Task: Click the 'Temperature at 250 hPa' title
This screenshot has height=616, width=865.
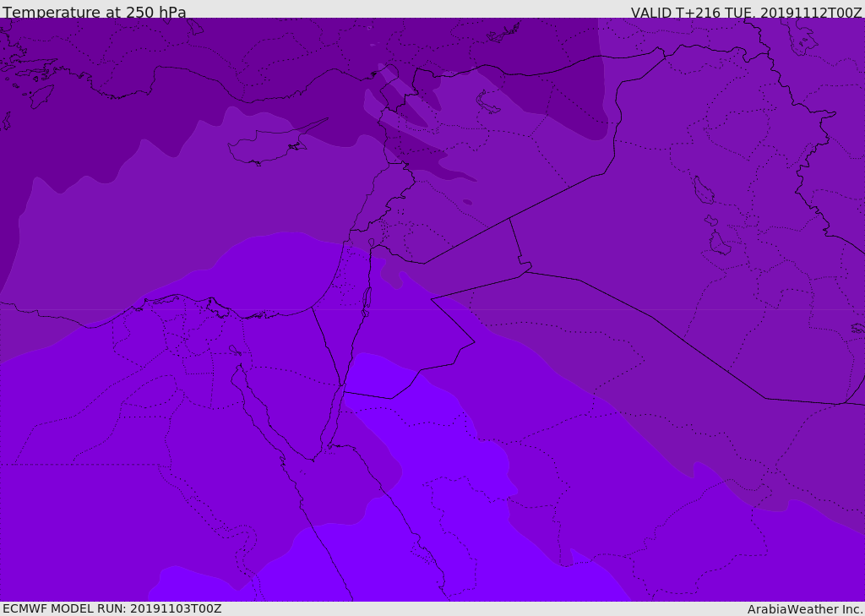Action: point(95,12)
